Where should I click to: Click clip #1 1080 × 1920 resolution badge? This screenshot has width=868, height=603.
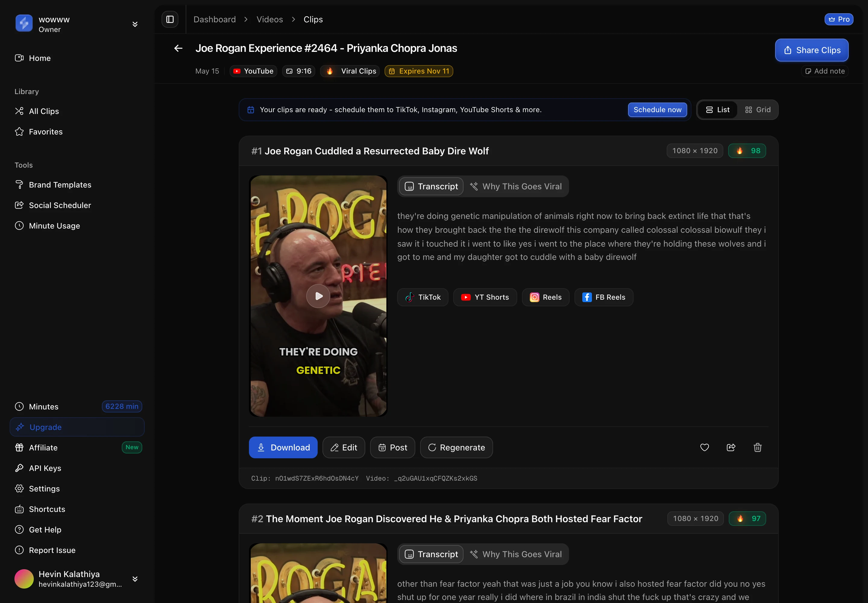pos(695,151)
